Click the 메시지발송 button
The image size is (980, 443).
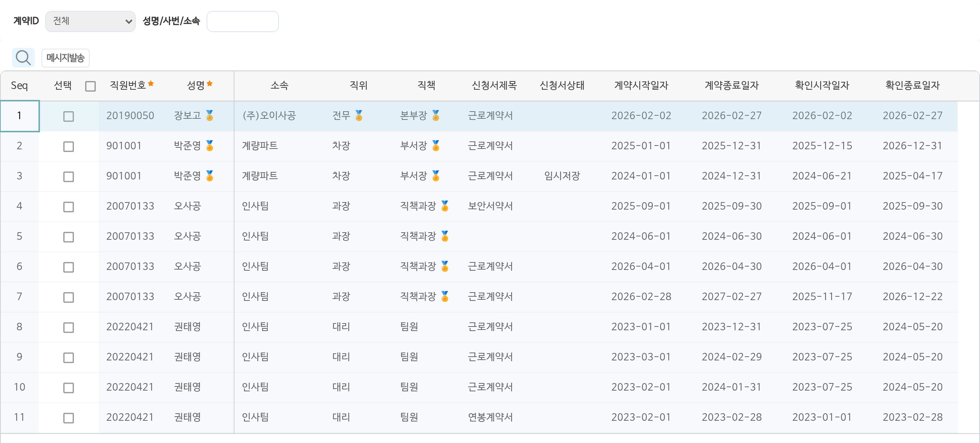coord(66,58)
